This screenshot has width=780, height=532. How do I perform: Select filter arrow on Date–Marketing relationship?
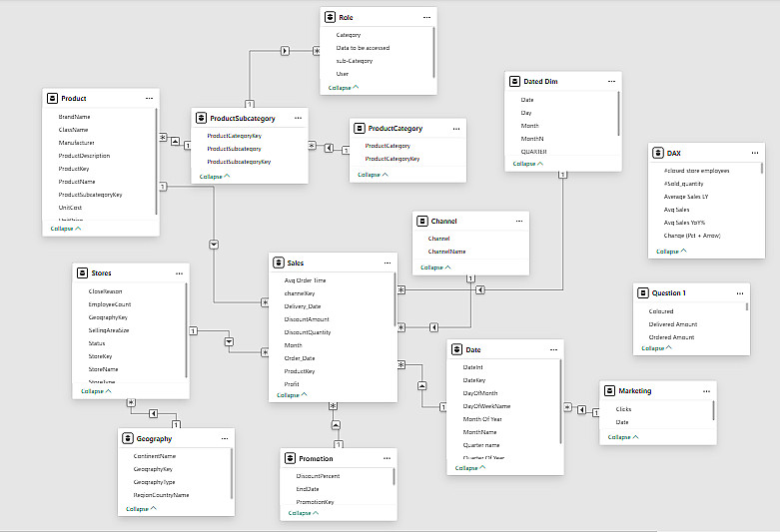tap(581, 409)
